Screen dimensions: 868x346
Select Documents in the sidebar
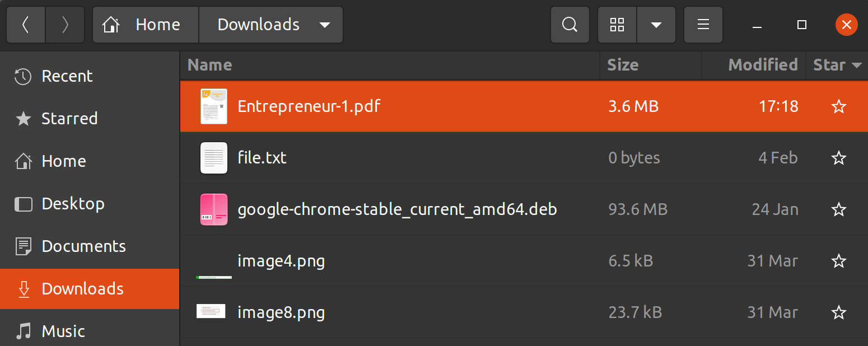click(83, 246)
